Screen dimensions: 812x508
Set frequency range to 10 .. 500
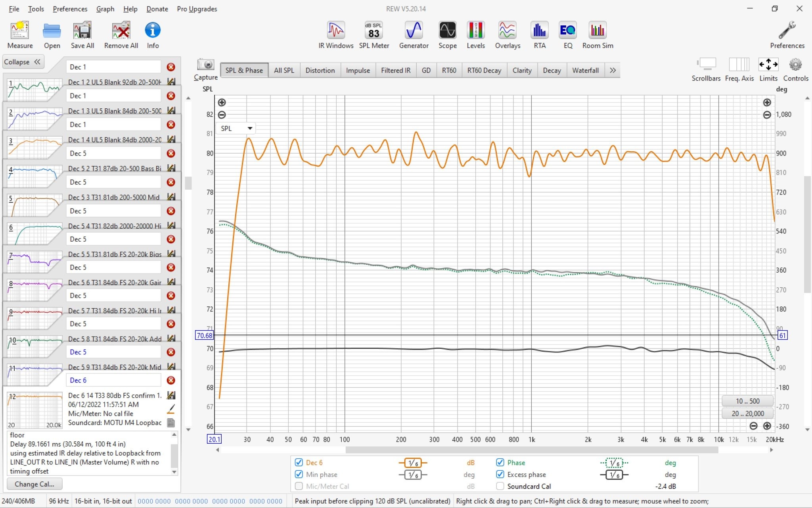coord(748,401)
